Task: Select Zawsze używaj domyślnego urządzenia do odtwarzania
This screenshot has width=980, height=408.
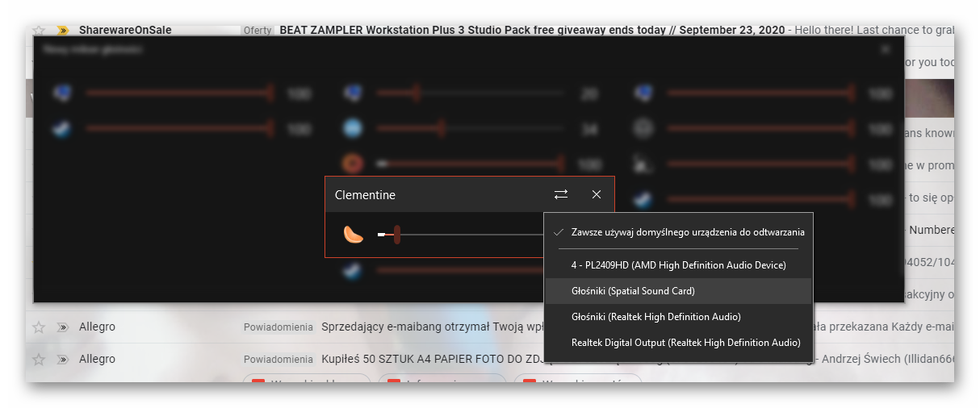Action: 679,232
